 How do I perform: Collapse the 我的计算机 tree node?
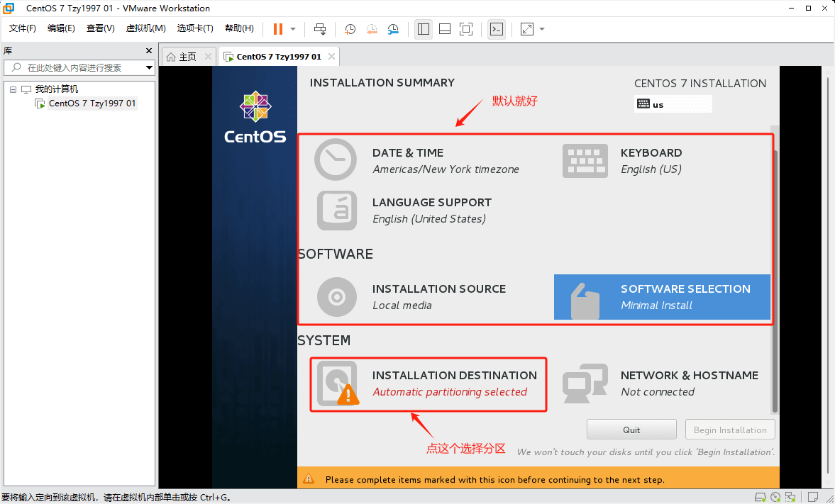click(x=13, y=89)
